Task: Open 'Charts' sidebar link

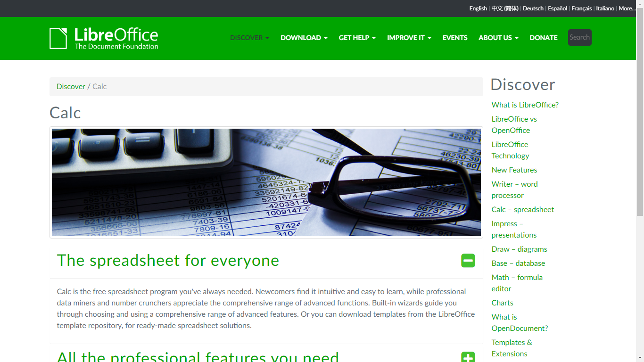Action: pos(503,303)
